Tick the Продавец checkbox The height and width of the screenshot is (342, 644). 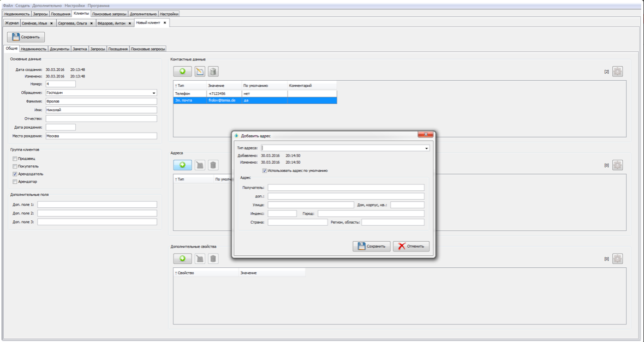point(15,159)
